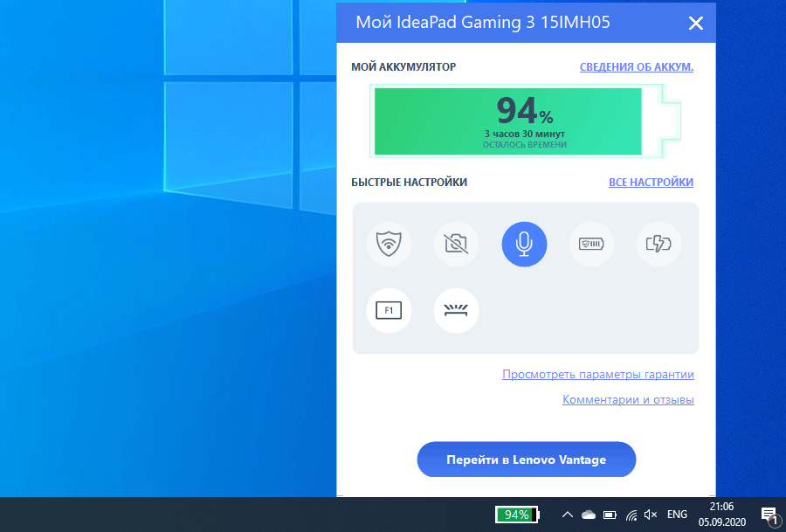Click the 94% battery gauge graphic
Image resolution: width=786 pixels, height=532 pixels.
(x=525, y=121)
